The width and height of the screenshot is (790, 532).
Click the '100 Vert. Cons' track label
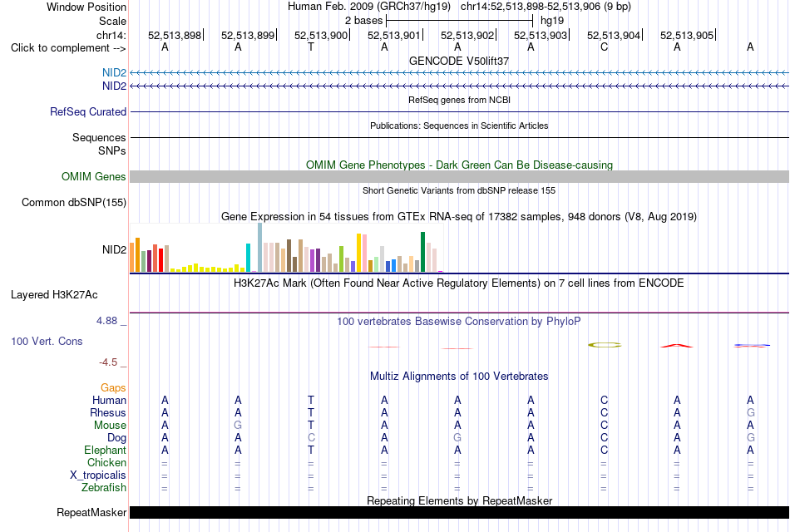[47, 341]
